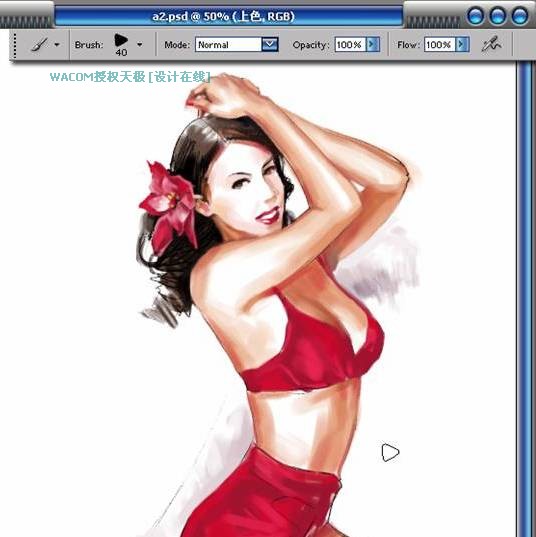This screenshot has height=537, width=536.
Task: Click the vertical scrollbar beside the canvas
Action: [525, 299]
